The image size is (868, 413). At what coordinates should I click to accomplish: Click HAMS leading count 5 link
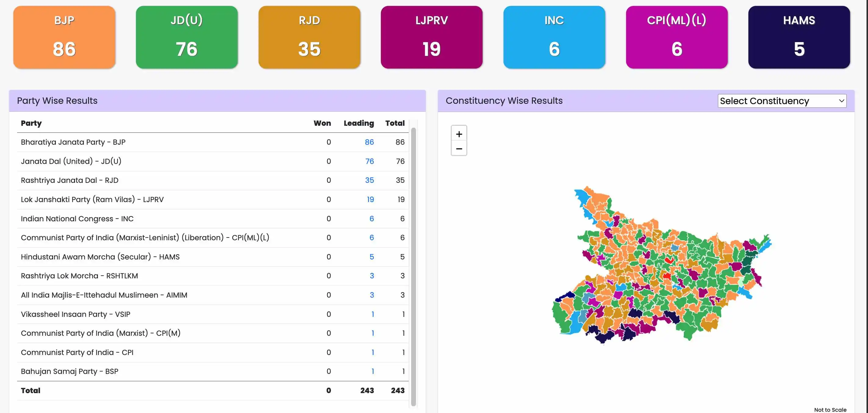(371, 257)
